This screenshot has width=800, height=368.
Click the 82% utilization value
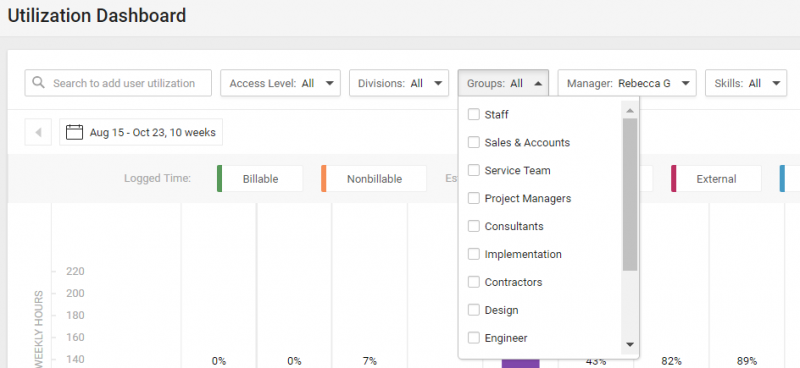point(671,361)
